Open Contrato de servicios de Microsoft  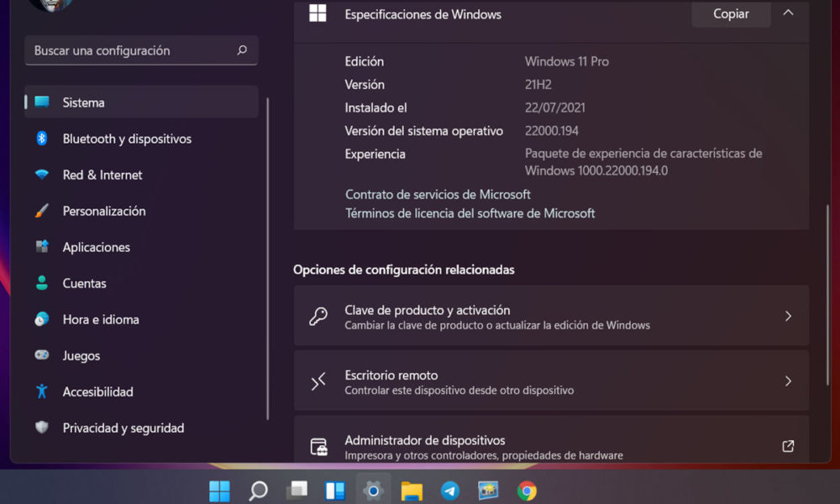click(x=437, y=194)
